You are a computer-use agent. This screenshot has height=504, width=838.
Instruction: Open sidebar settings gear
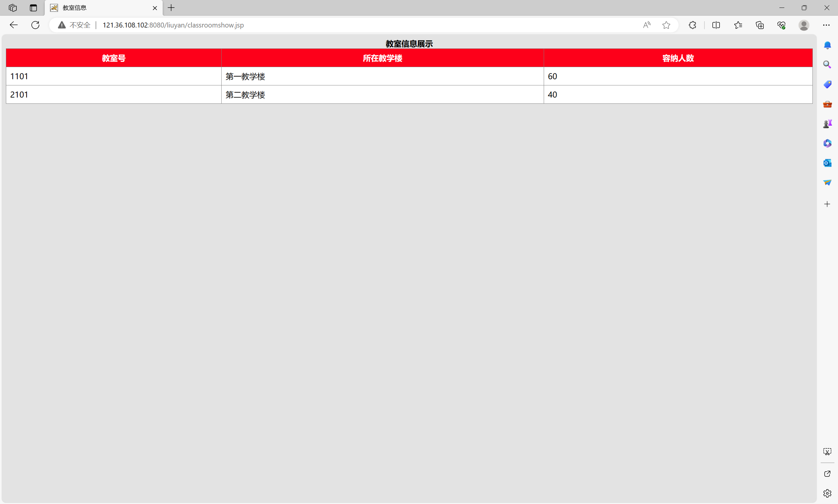click(x=828, y=493)
